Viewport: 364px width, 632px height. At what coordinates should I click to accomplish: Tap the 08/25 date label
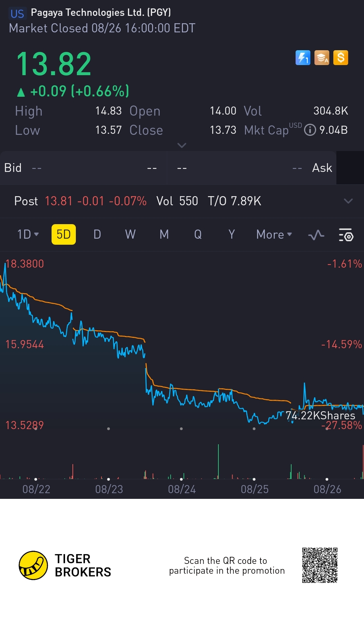pos(255,489)
